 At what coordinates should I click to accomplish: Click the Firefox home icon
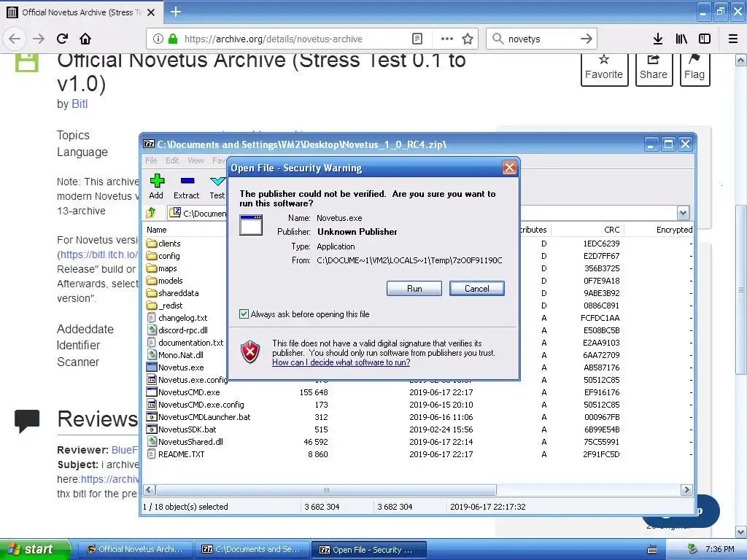[x=85, y=39]
